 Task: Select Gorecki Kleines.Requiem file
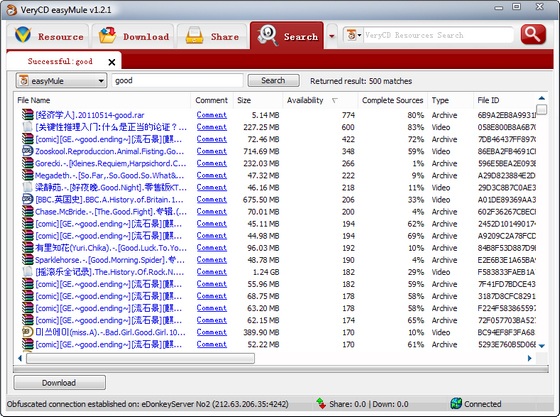111,164
